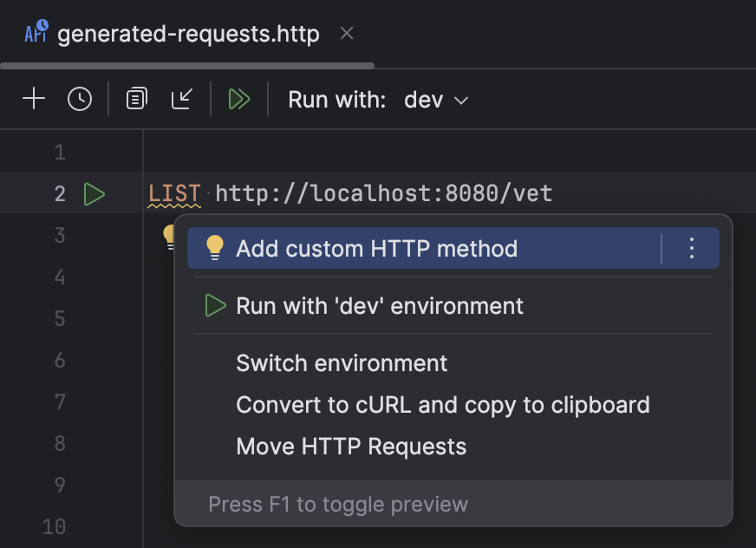Click the green run icon beside the dev environment entry
Screen dimensions: 756x548
(213, 305)
